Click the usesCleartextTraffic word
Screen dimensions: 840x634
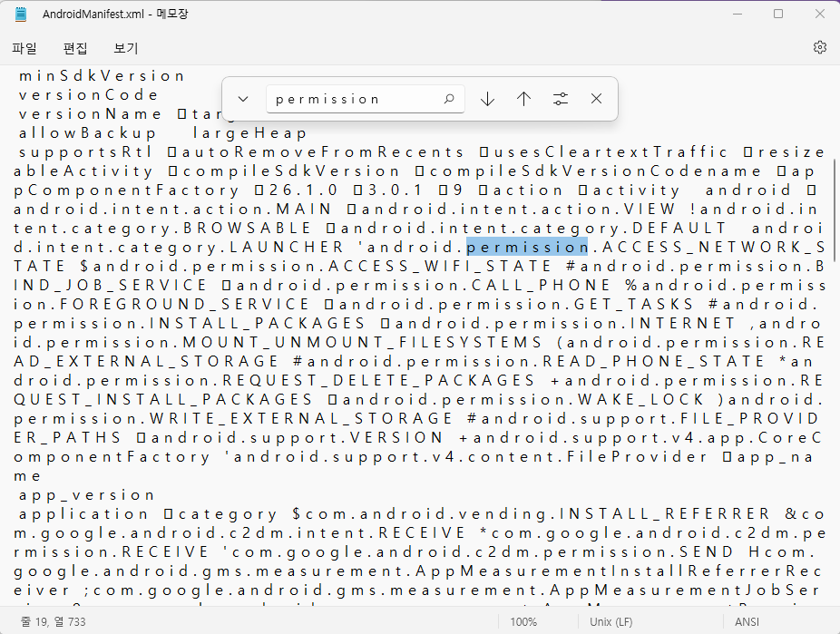pyautogui.click(x=610, y=152)
